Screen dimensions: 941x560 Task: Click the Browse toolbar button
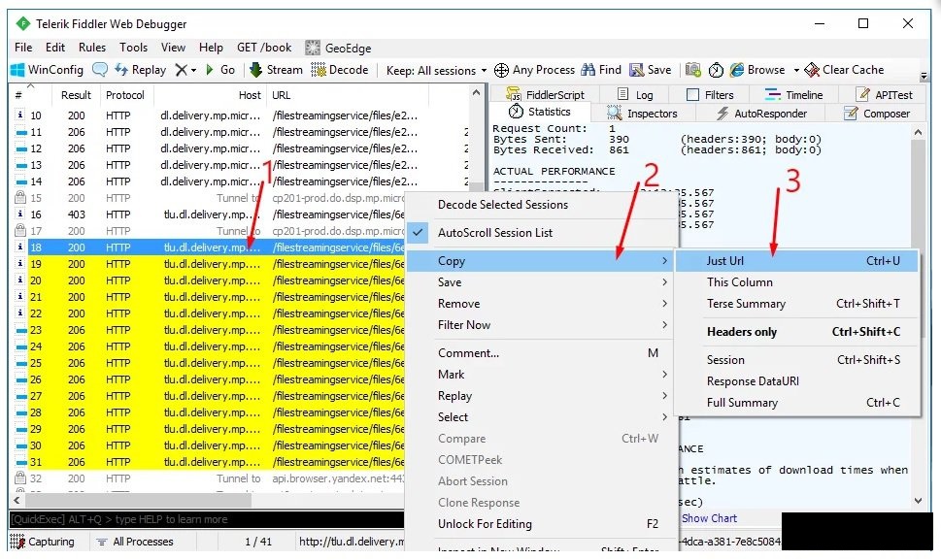(x=757, y=70)
